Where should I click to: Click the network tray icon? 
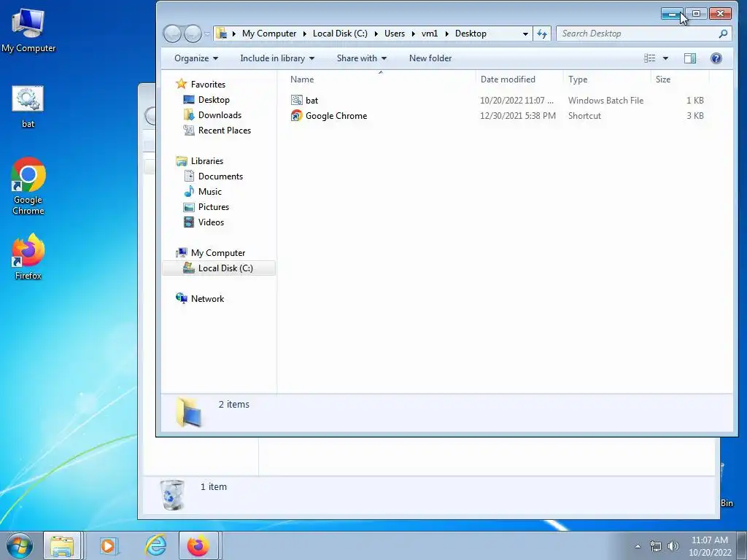(656, 546)
